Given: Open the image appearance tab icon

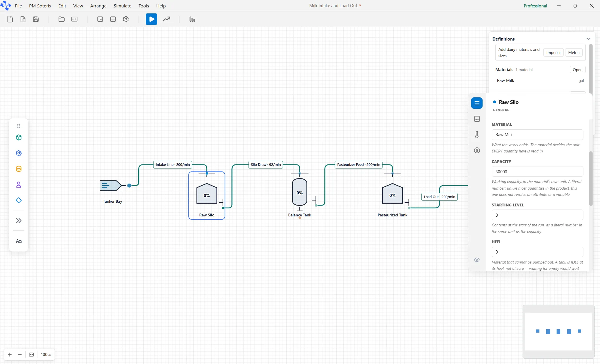Looking at the screenshot, I should click(477, 119).
